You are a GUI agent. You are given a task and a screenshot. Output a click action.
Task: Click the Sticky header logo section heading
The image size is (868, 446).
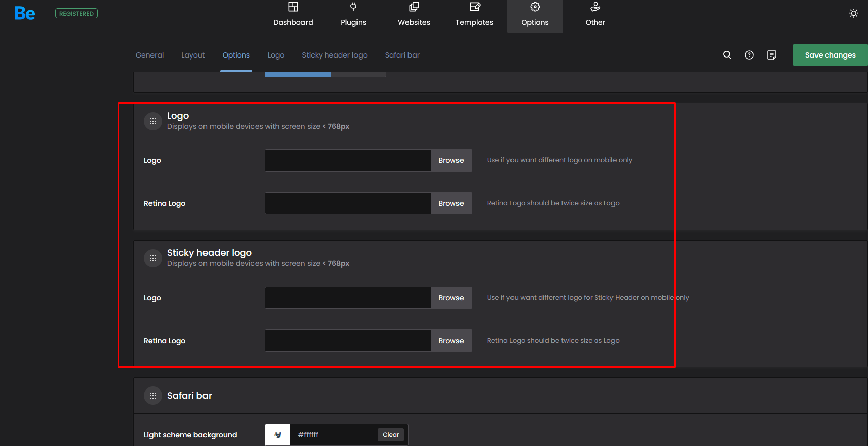pyautogui.click(x=210, y=253)
